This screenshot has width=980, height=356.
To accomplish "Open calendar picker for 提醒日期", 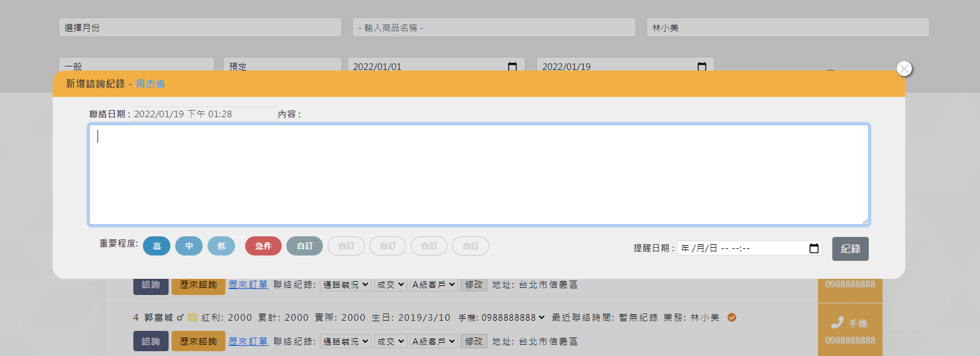I will pos(814,248).
